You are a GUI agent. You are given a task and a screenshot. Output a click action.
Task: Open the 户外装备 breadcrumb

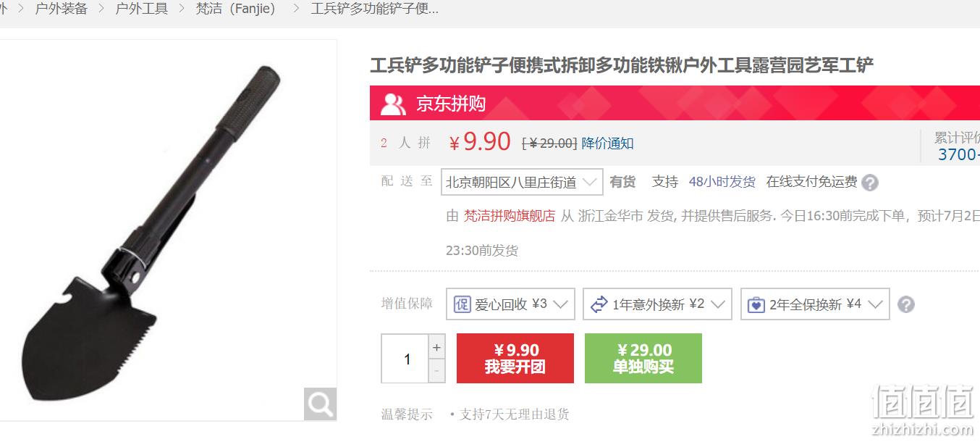tap(62, 9)
